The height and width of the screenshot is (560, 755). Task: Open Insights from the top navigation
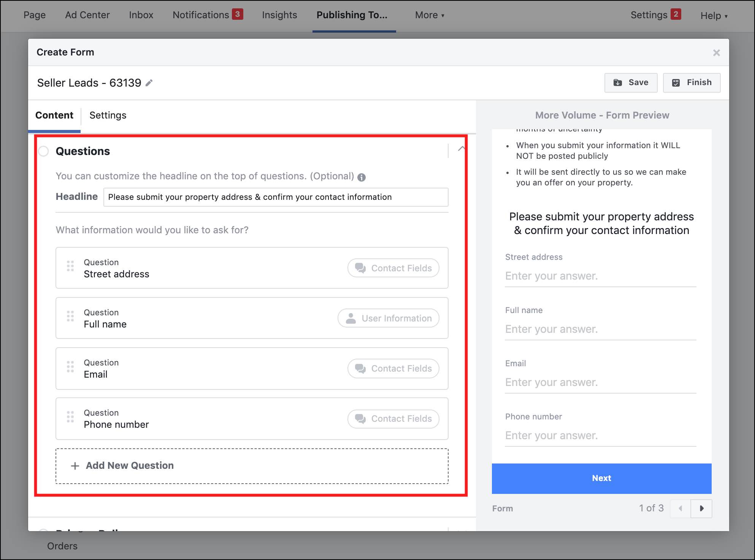[x=279, y=15]
